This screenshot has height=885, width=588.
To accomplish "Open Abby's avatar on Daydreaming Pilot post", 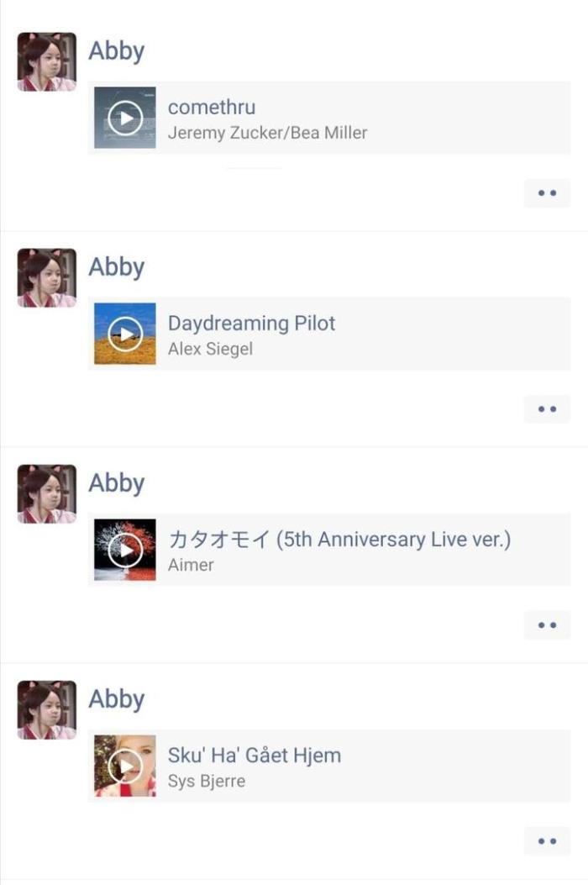I will coord(47,277).
